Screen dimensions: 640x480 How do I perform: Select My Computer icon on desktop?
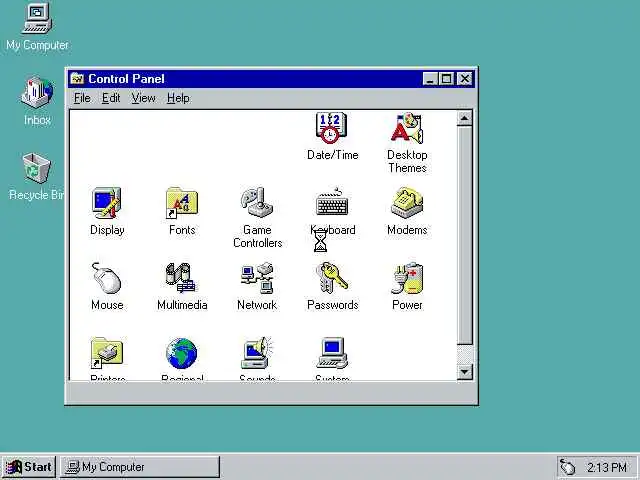point(37,18)
